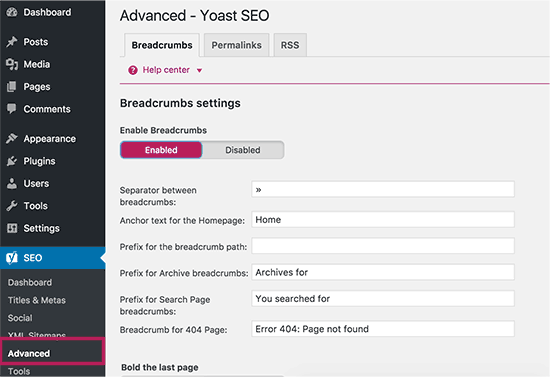Open the Pages menu

(x=36, y=87)
